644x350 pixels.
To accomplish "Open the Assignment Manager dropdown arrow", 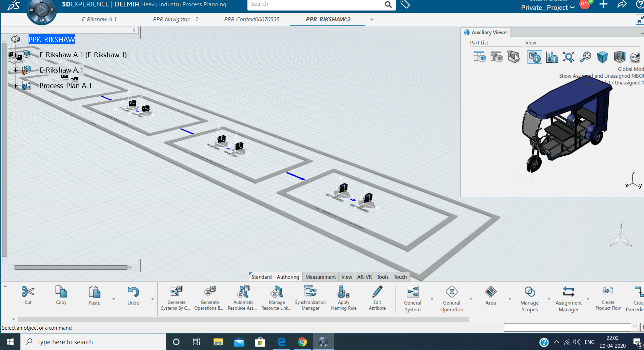I will point(588,299).
